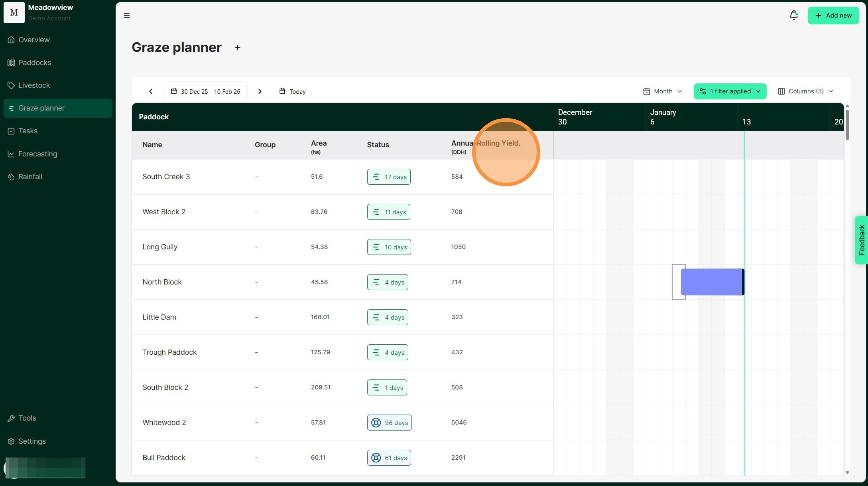This screenshot has width=868, height=486.
Task: Go to previous date range arrow
Action: click(x=151, y=91)
